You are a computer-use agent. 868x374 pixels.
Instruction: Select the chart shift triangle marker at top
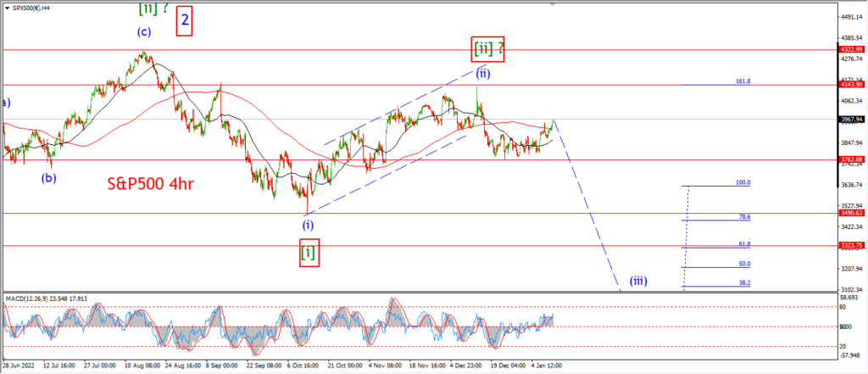coord(552,4)
